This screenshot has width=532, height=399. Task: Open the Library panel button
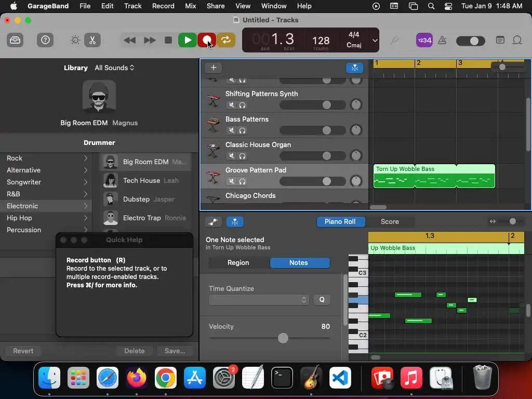coord(15,41)
